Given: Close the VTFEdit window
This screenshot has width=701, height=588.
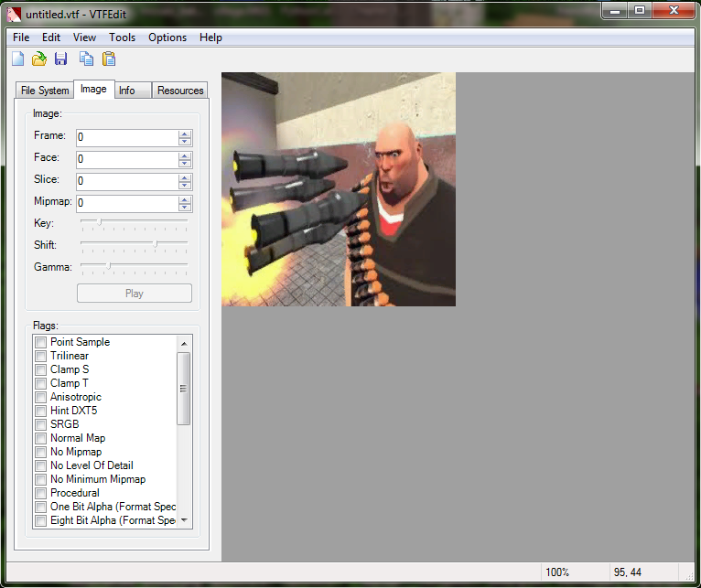Looking at the screenshot, I should point(674,11).
